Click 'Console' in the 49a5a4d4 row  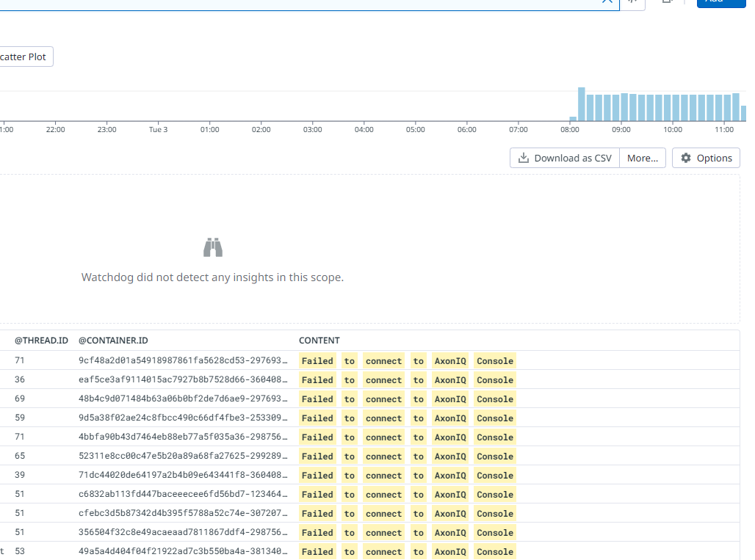(495, 552)
